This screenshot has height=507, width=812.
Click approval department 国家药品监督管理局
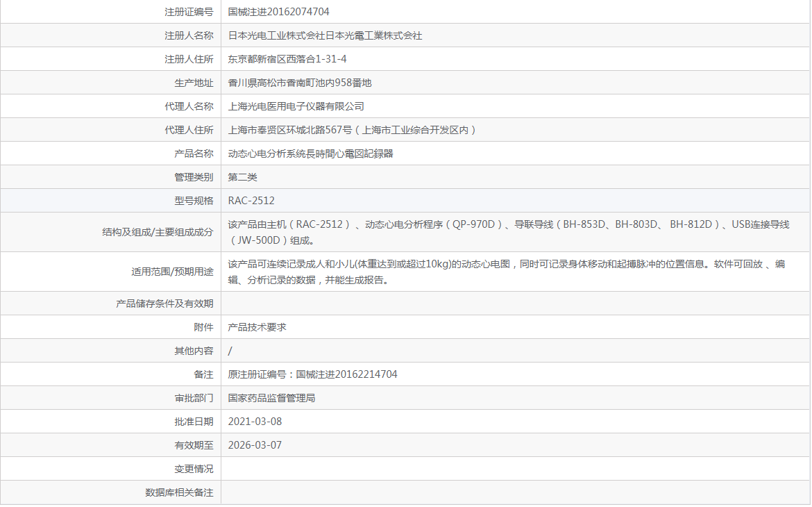tap(271, 398)
